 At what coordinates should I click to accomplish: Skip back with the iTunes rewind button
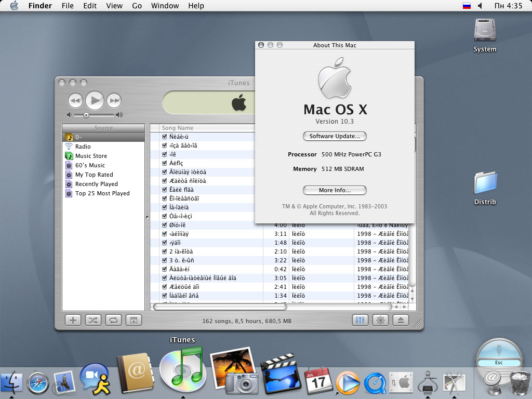pyautogui.click(x=75, y=100)
